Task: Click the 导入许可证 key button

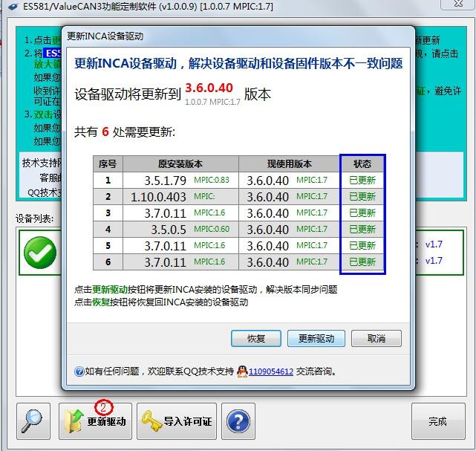Action: point(177,421)
